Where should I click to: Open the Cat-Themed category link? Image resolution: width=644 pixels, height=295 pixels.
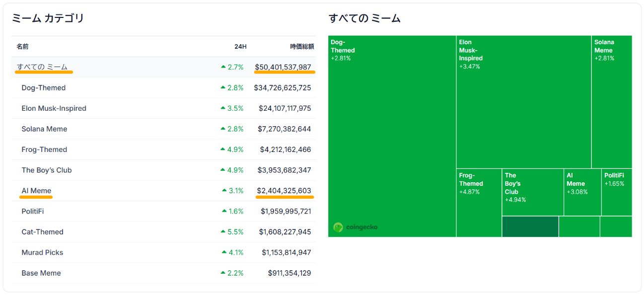(42, 232)
